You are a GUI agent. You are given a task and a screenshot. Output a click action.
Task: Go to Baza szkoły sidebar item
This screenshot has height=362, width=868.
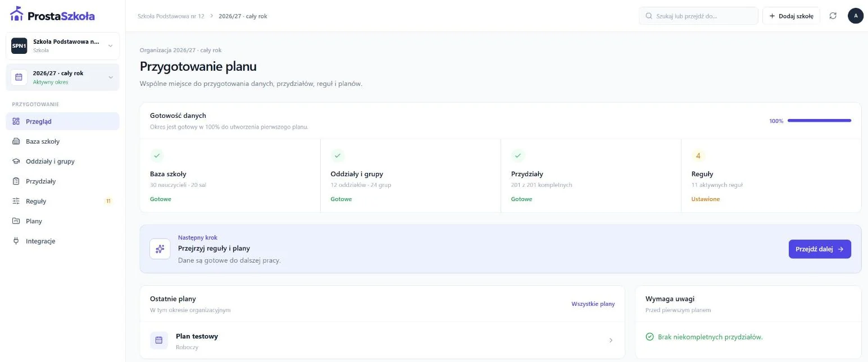(x=63, y=141)
